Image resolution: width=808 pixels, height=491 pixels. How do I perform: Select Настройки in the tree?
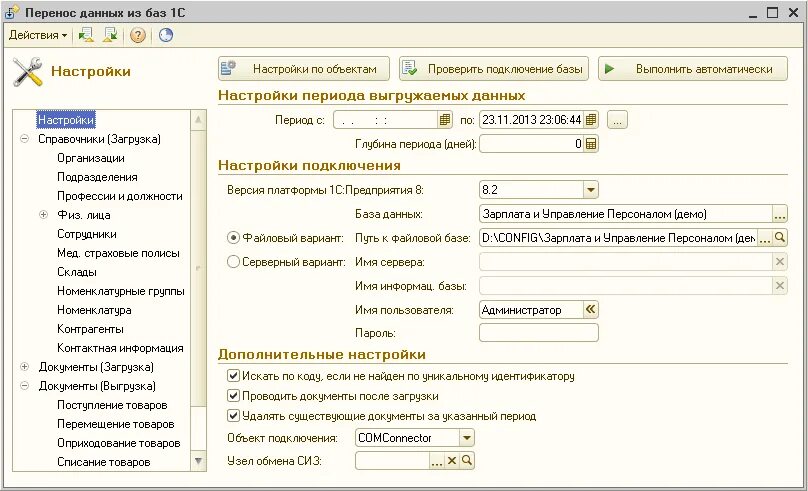tap(66, 120)
